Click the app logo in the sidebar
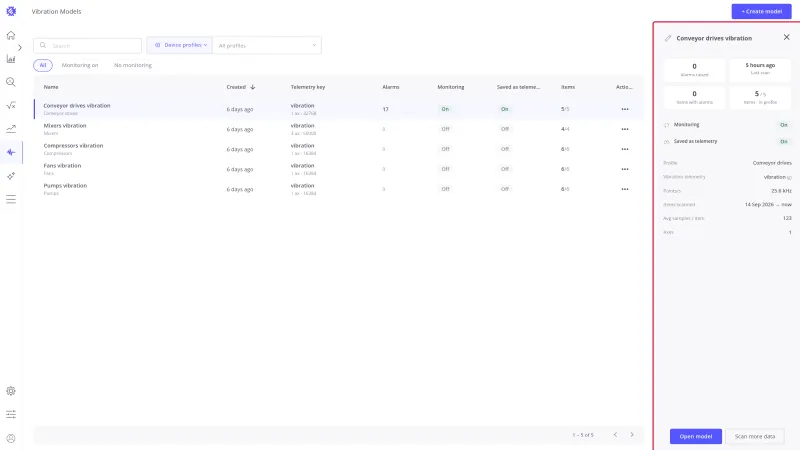 pyautogui.click(x=11, y=11)
